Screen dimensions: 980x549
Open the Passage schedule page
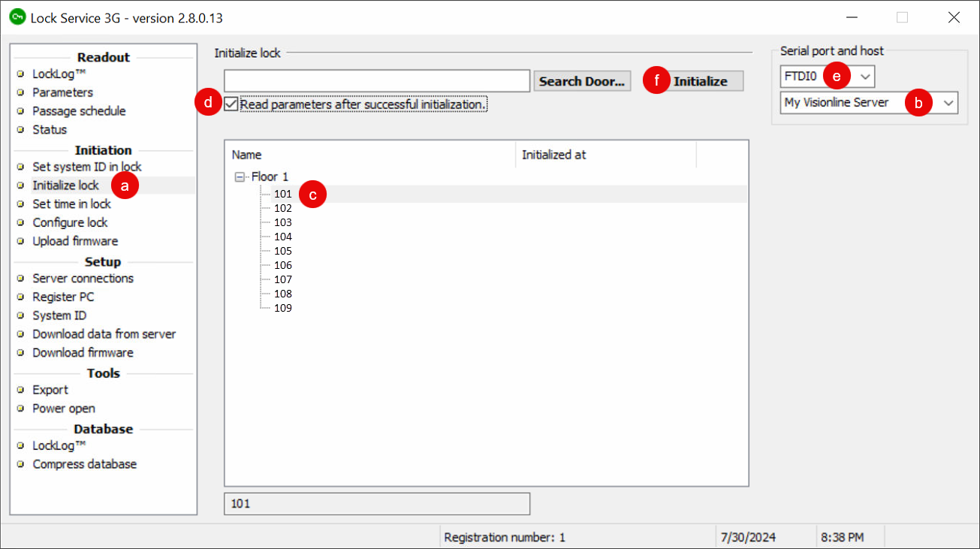tap(79, 110)
